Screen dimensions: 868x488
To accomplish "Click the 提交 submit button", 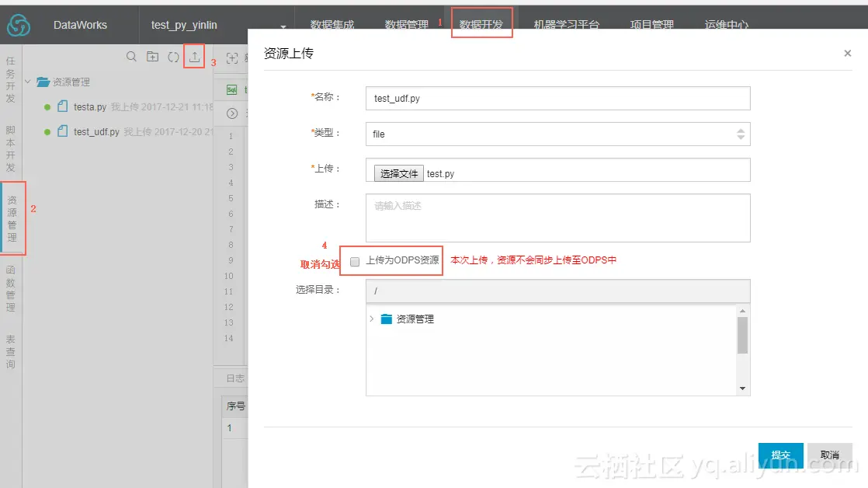I will (x=780, y=455).
